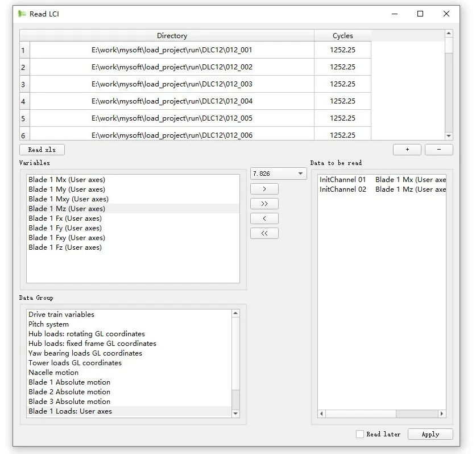Screen dimensions: 476x454
Task: Remove all channels with << button
Action: [x=264, y=233]
